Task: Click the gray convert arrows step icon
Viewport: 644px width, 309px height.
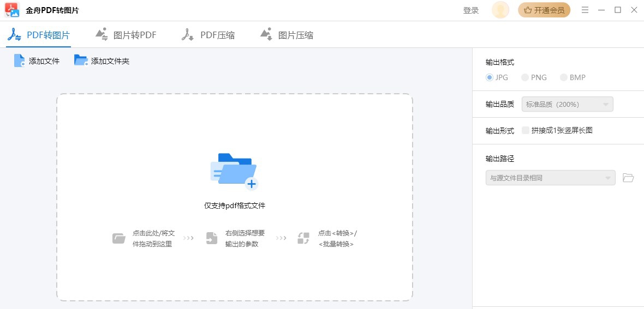Action: pyautogui.click(x=303, y=238)
